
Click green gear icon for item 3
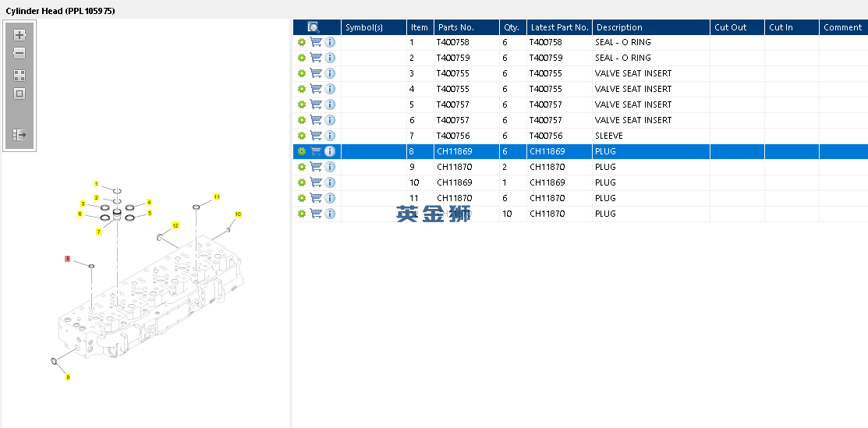tap(302, 73)
